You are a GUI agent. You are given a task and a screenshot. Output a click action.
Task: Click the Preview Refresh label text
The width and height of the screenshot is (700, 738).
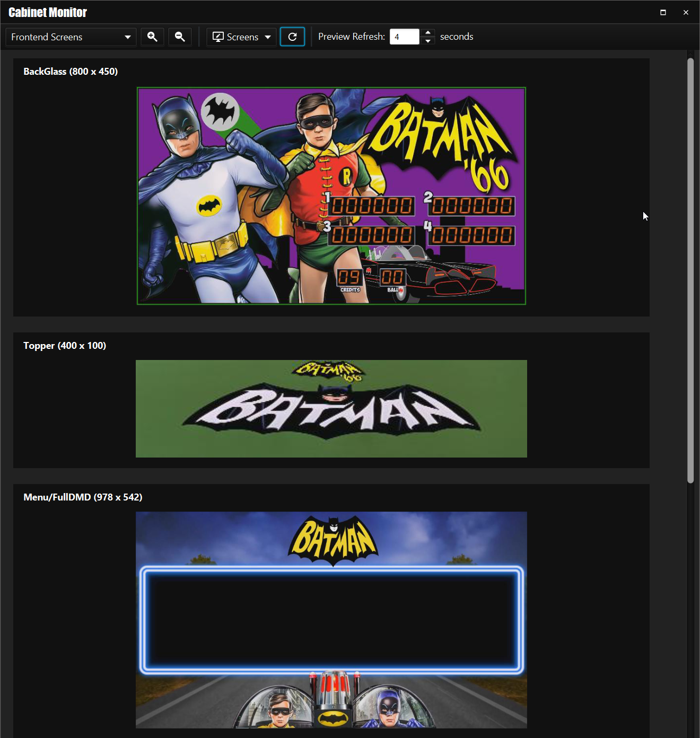click(x=352, y=37)
